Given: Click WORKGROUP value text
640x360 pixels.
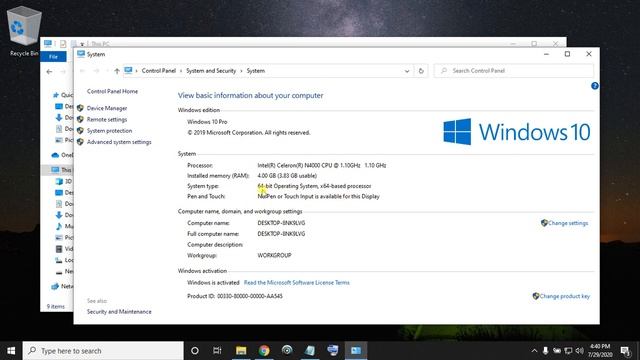Looking at the screenshot, I should tap(274, 256).
